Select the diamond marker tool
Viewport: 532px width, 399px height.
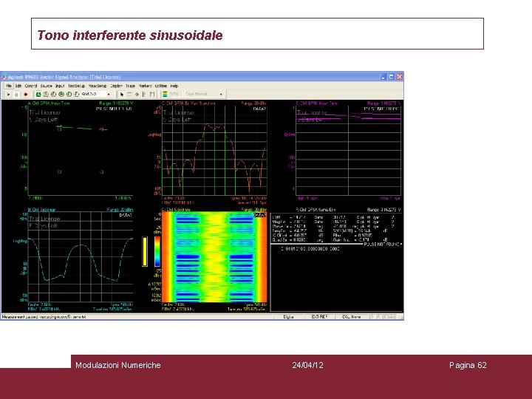coord(137,95)
